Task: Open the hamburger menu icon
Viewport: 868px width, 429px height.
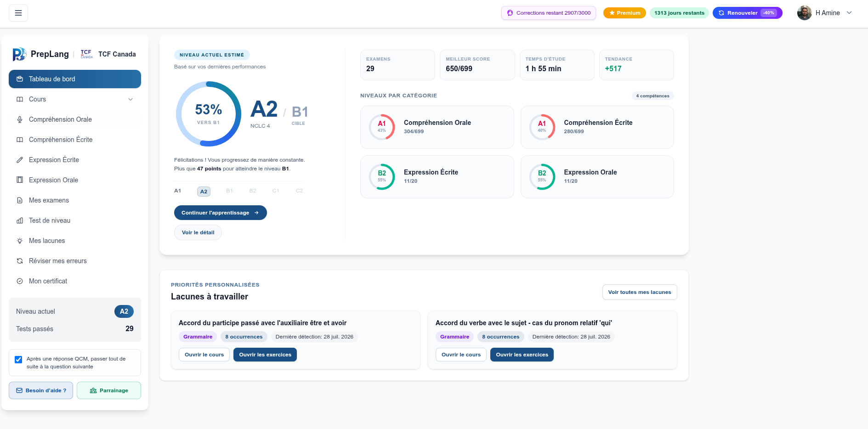Action: coord(18,13)
